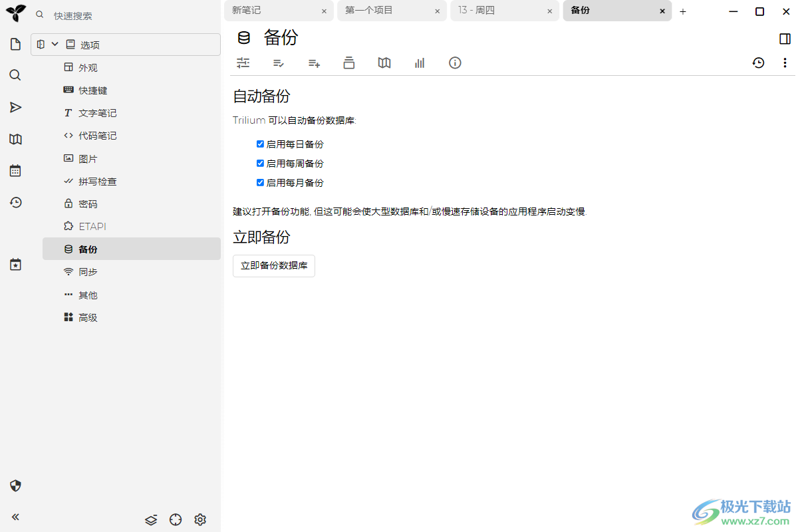Open note info circle icon
798x532 pixels.
455,63
